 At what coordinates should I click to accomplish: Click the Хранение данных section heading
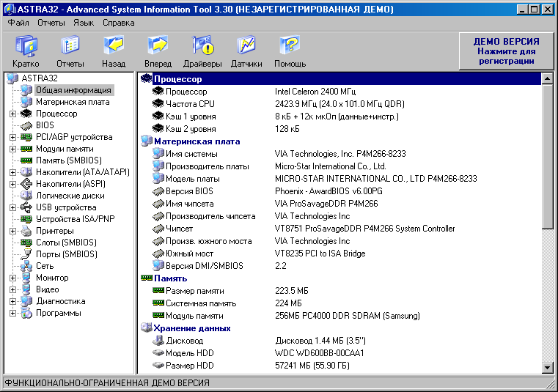tap(192, 328)
